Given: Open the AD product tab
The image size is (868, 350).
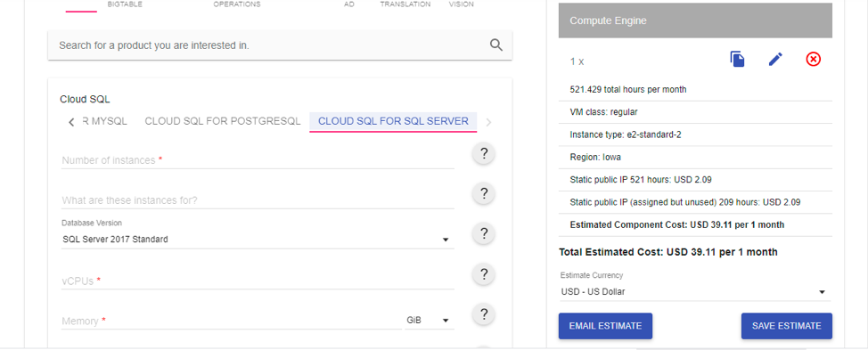Looking at the screenshot, I should (349, 4).
